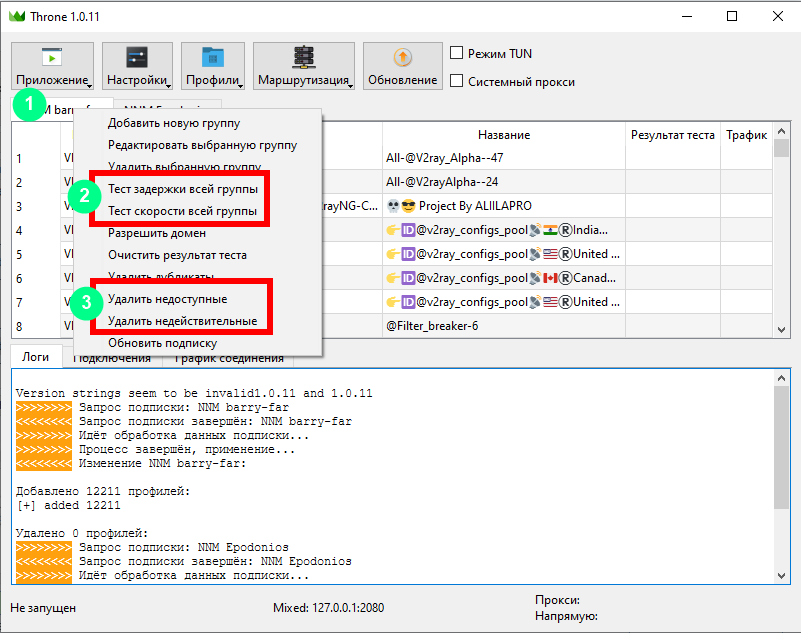Open Маршрутизация routing icon
This screenshot has height=633, width=801.
(x=303, y=57)
